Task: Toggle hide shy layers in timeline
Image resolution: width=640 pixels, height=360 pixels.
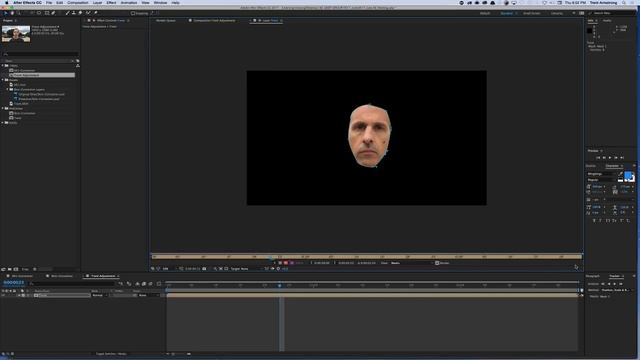Action: (x=137, y=283)
